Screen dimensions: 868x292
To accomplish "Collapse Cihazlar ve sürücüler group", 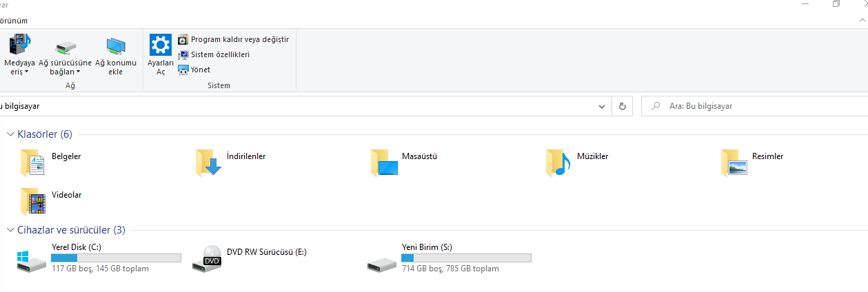I will click(10, 230).
